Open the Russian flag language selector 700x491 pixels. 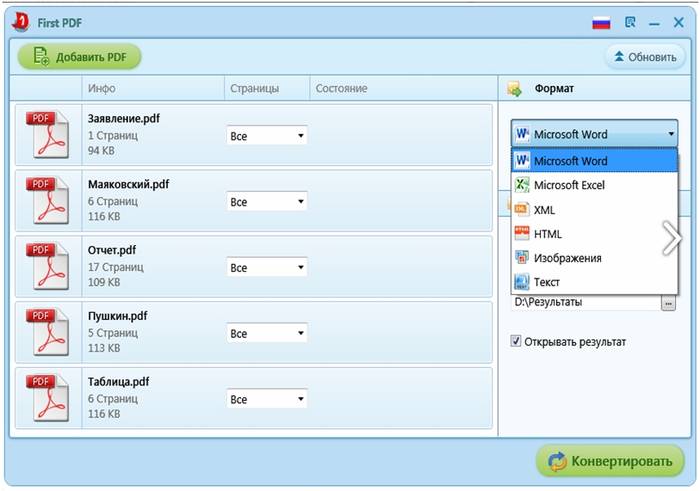tap(601, 23)
